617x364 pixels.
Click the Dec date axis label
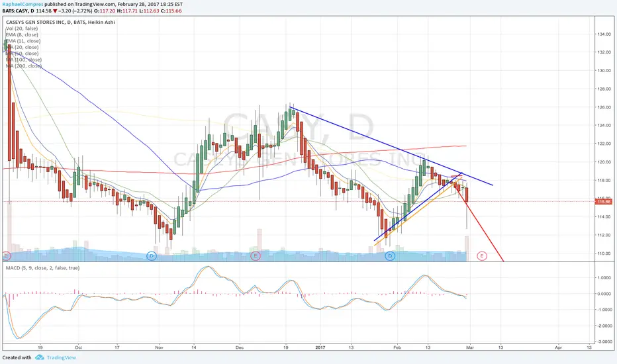(x=240, y=347)
